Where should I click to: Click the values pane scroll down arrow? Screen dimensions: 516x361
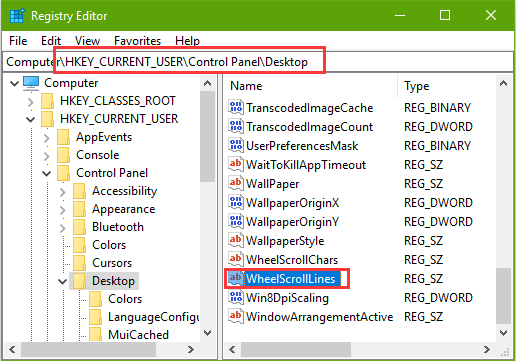pos(504,333)
